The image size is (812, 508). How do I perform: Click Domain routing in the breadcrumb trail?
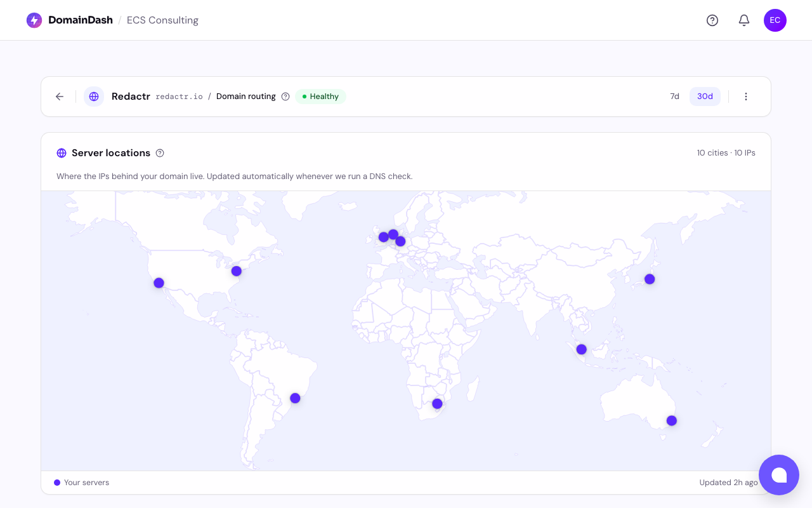pos(246,97)
